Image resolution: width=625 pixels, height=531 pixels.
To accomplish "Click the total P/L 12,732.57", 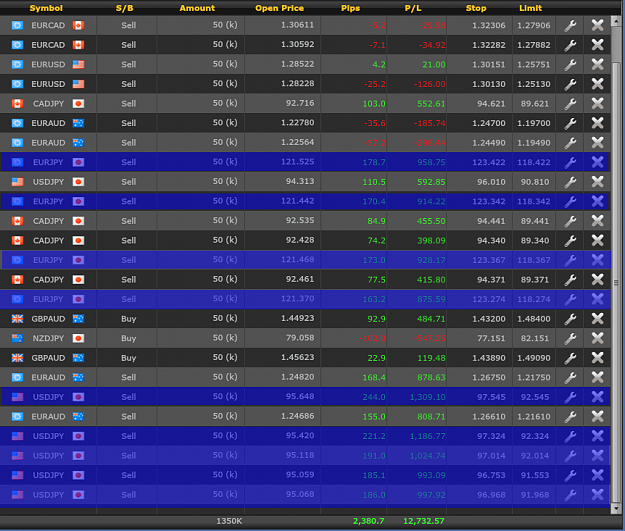I will coord(424,521).
